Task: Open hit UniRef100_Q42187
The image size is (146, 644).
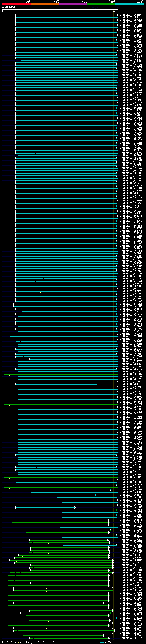Action: (131, 495)
